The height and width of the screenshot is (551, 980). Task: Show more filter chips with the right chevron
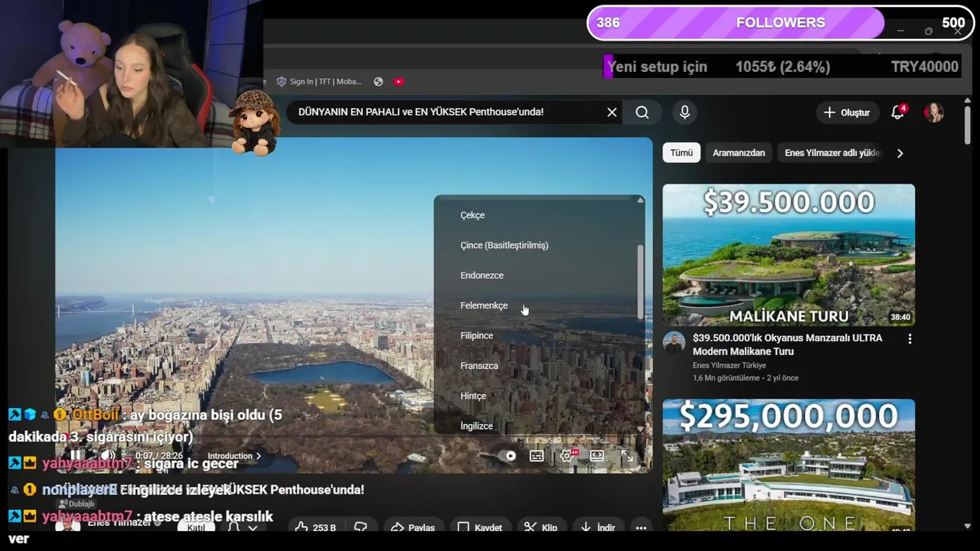[x=900, y=153]
